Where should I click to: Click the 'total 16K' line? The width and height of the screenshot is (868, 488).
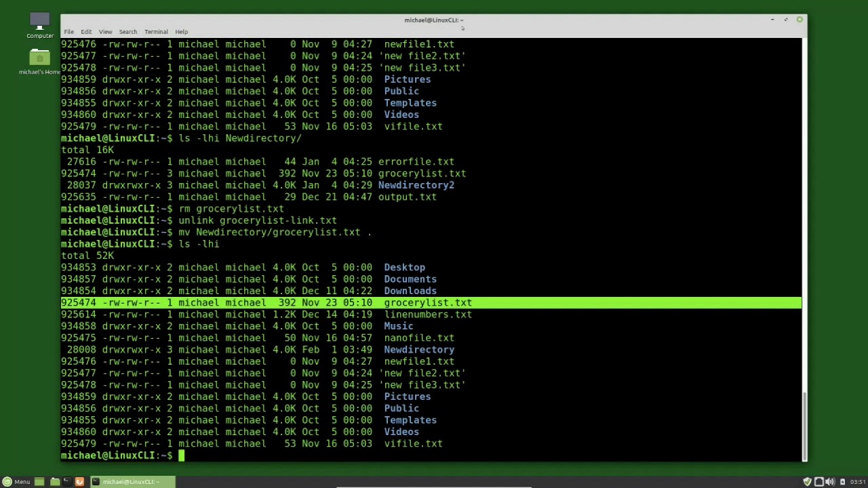point(87,150)
